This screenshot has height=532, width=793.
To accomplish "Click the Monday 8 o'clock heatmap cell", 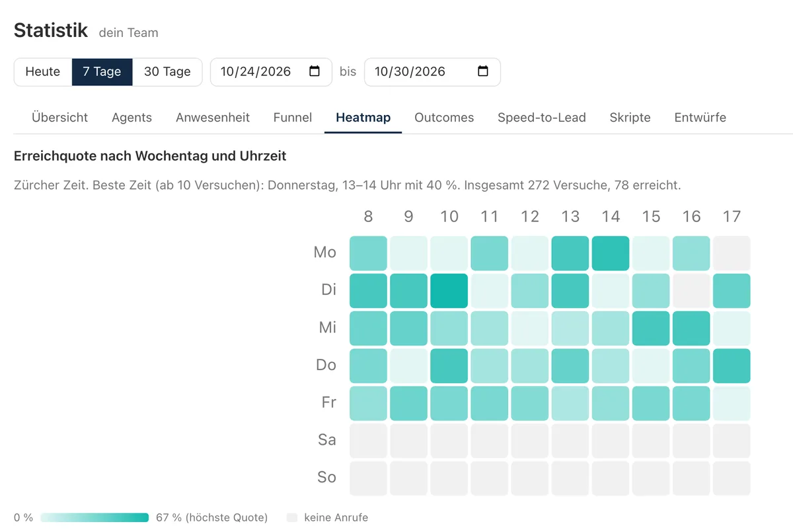I will pos(368,253).
